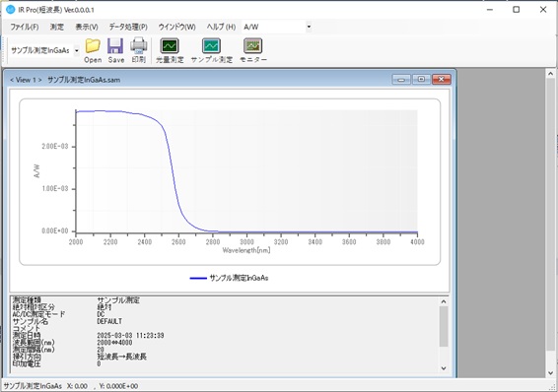Click the 2025-03-03 11:23:39 measurement date value

130,336
